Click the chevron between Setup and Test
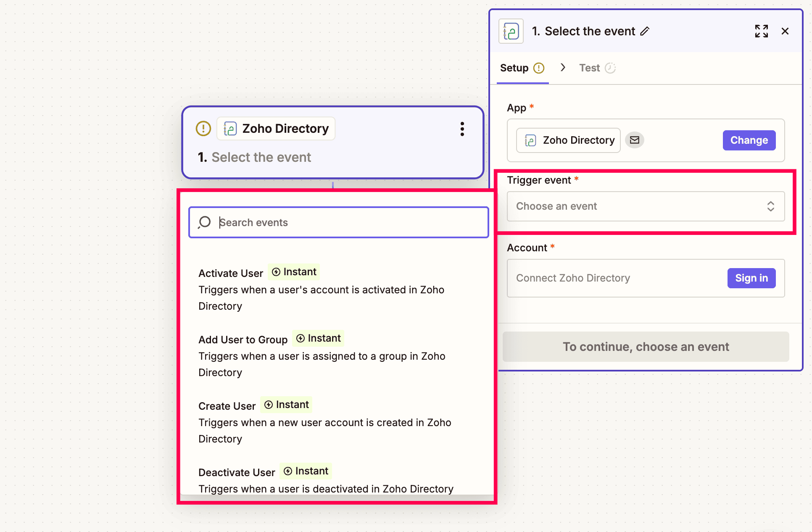The width and height of the screenshot is (812, 532). (563, 68)
